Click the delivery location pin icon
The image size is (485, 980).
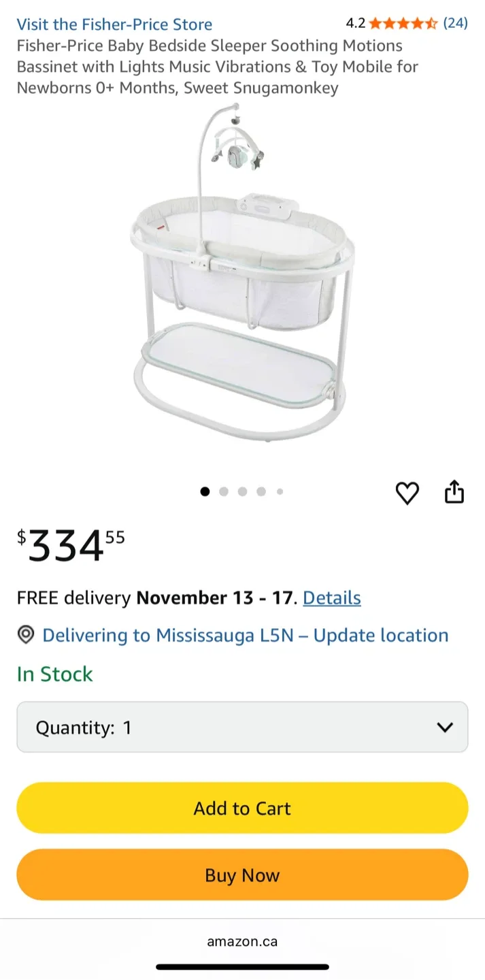click(x=25, y=635)
